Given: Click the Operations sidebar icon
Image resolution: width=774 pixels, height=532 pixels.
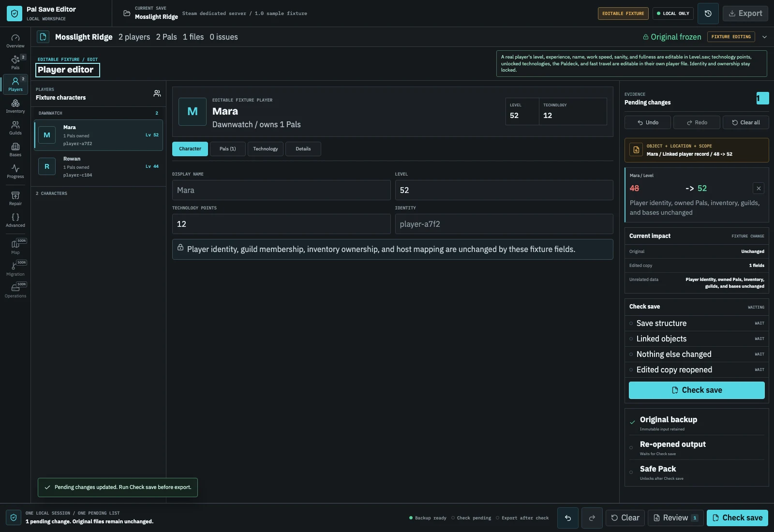Looking at the screenshot, I should click(x=15, y=291).
